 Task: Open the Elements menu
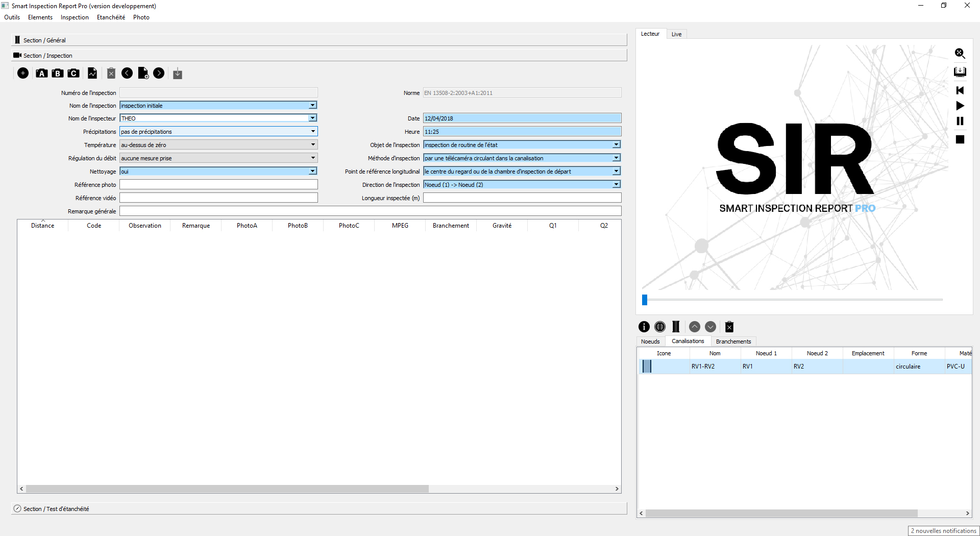[40, 17]
